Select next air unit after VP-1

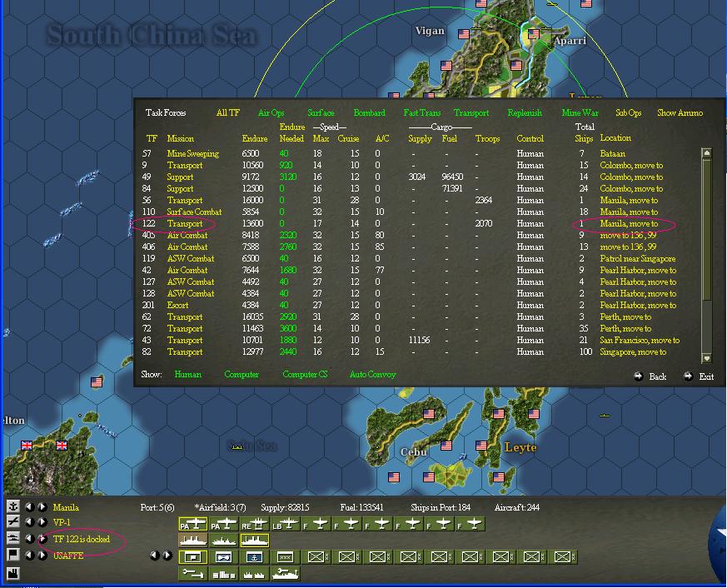[42, 522]
